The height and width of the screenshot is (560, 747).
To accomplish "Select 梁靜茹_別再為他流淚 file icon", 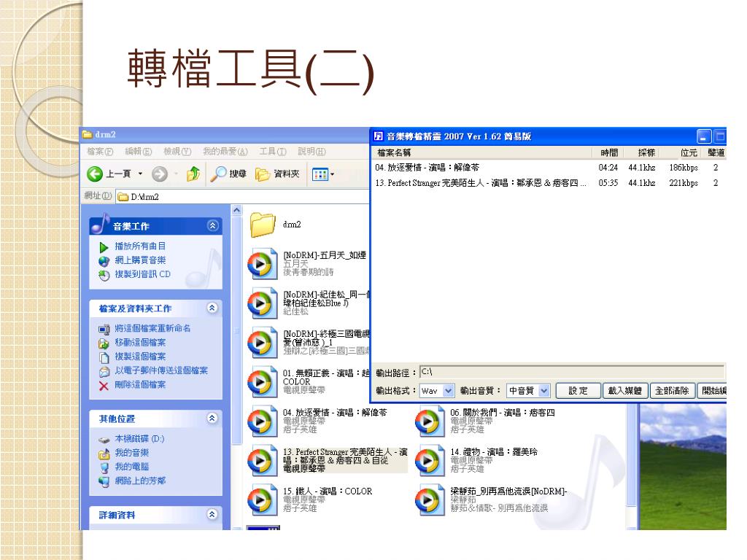I will point(430,500).
